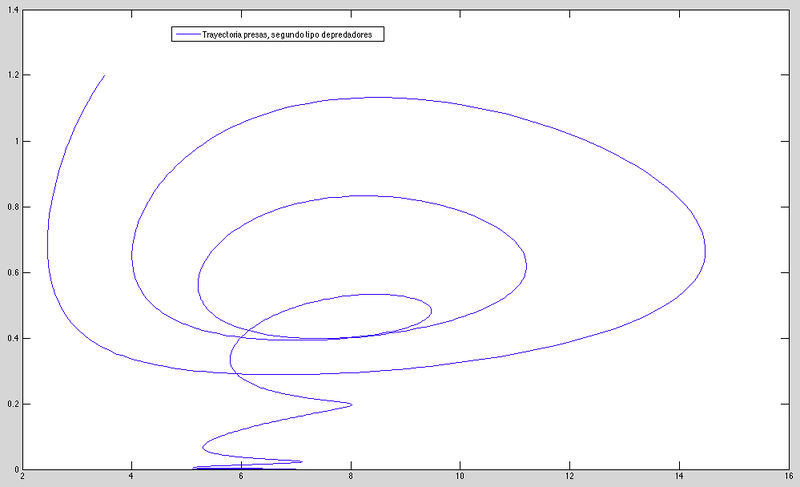Image resolution: width=800 pixels, height=487 pixels.
Task: Click x-axis tick label 12
Action: (570, 478)
